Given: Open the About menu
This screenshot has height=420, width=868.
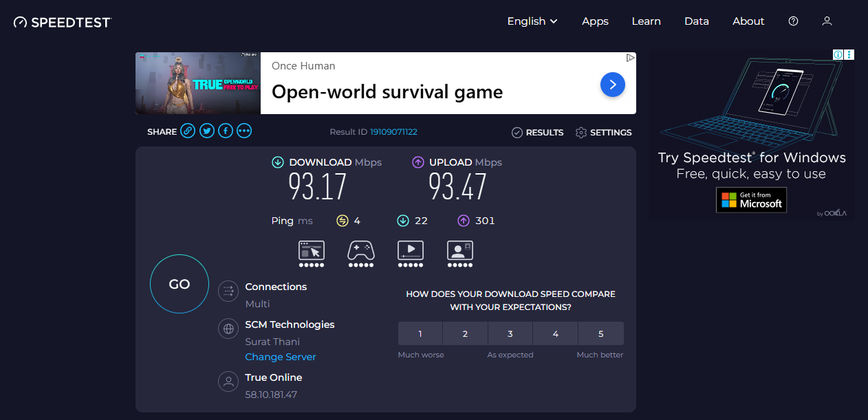Looking at the screenshot, I should (748, 21).
